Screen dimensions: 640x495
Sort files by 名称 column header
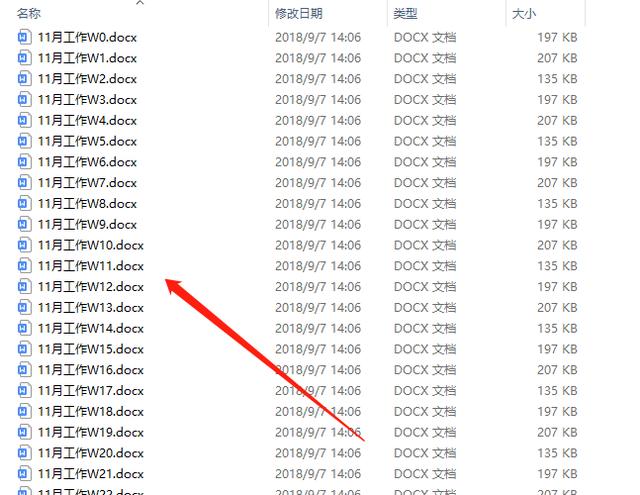pyautogui.click(x=29, y=13)
